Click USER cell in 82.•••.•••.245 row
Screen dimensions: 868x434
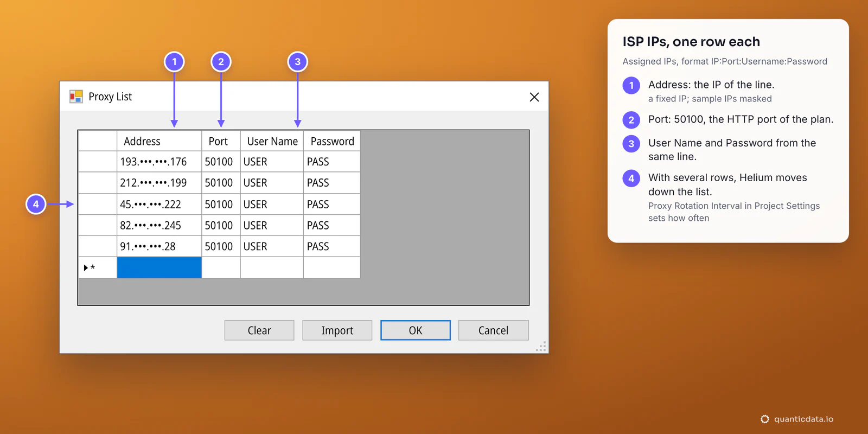pos(272,225)
